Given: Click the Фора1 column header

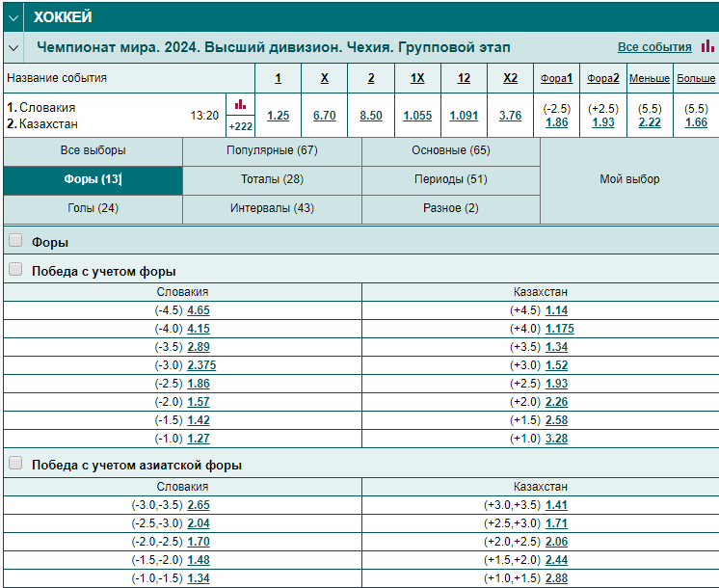Looking at the screenshot, I should point(557,78).
